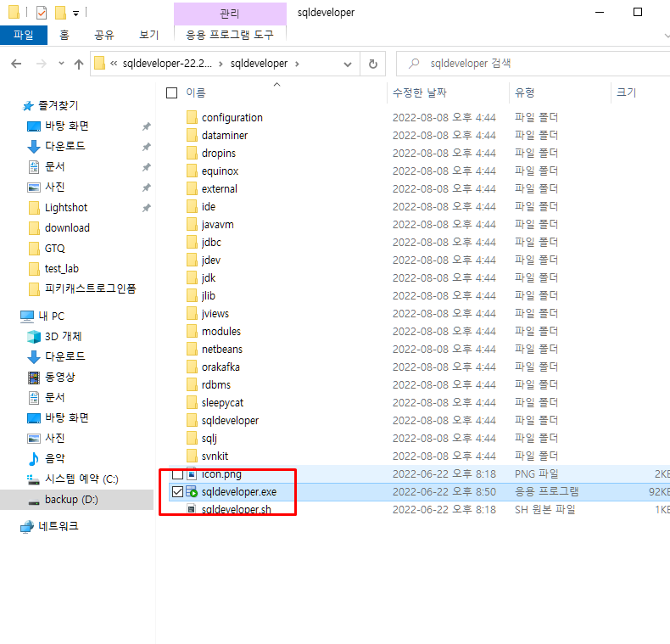The height and width of the screenshot is (644, 670).
Task: Sort by the 유형 column header
Action: tap(525, 92)
